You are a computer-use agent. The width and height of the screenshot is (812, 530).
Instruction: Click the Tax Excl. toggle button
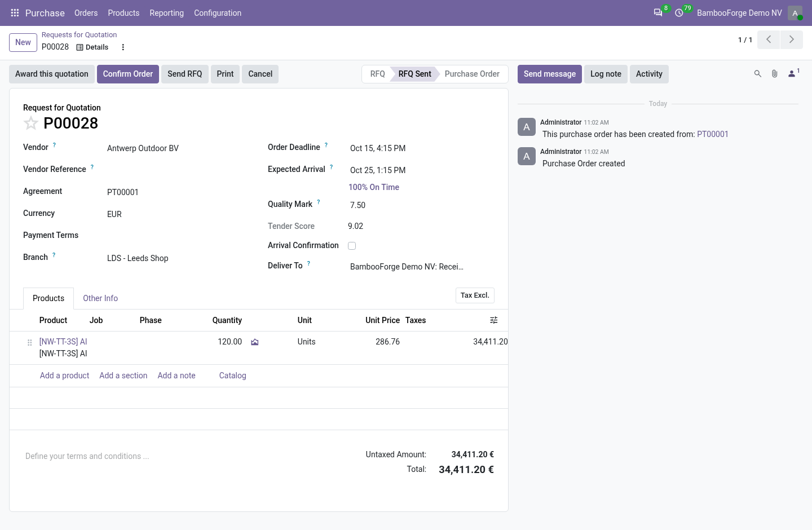click(x=475, y=295)
